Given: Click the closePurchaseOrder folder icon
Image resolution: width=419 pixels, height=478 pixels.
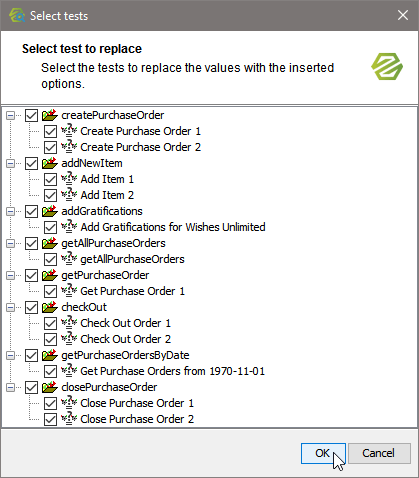Looking at the screenshot, I should point(50,387).
